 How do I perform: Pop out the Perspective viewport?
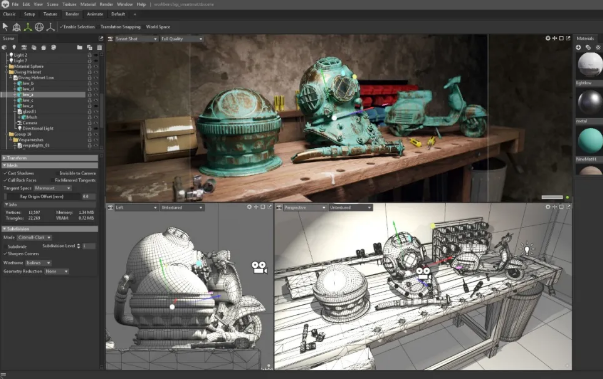pyautogui.click(x=568, y=207)
